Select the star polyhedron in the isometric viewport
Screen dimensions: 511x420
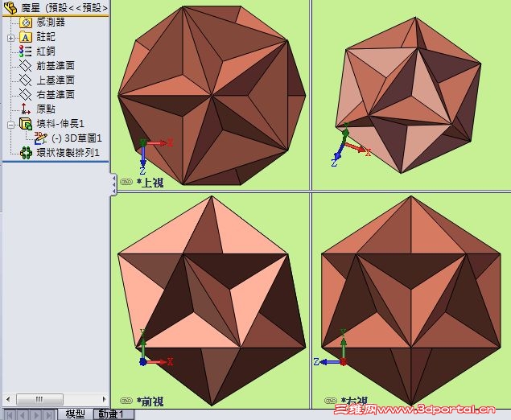408,95
